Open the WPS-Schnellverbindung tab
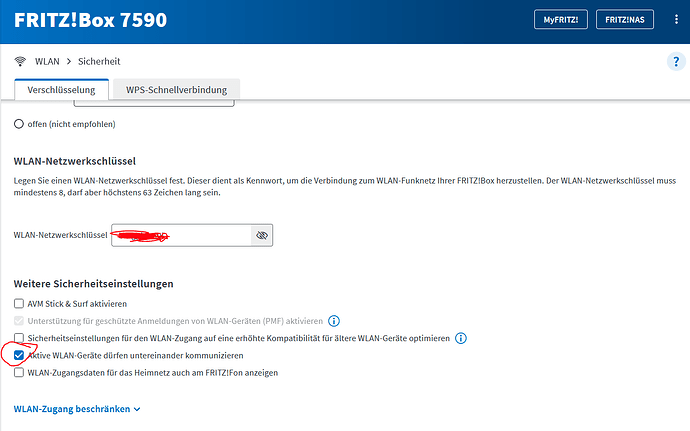The width and height of the screenshot is (690, 431). (176, 90)
